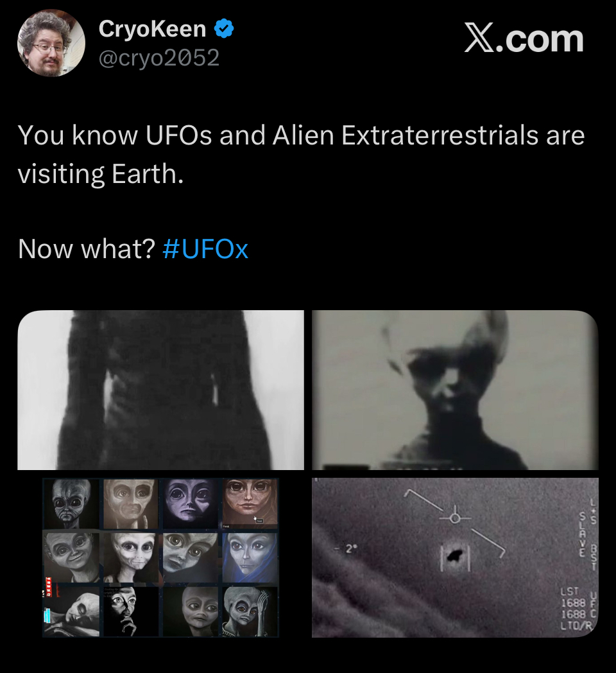This screenshot has width=616, height=673.
Task: Click the blue-hooded alien portrait
Action: tap(250, 557)
